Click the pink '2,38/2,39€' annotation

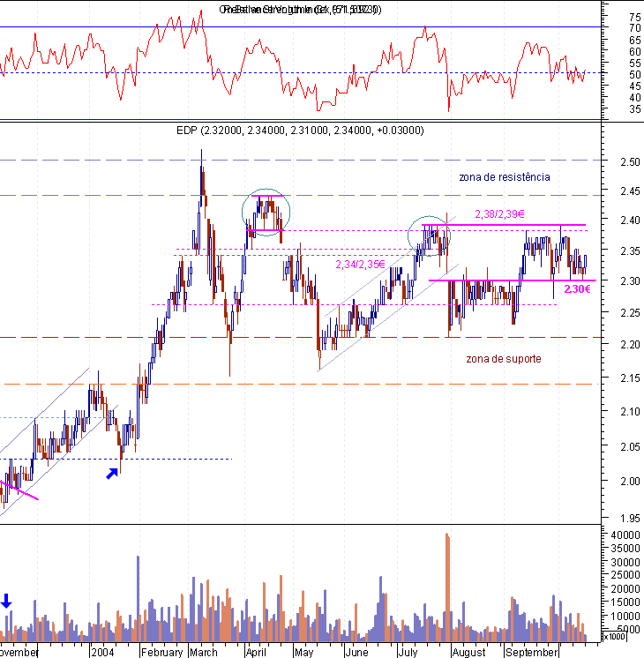point(499,214)
